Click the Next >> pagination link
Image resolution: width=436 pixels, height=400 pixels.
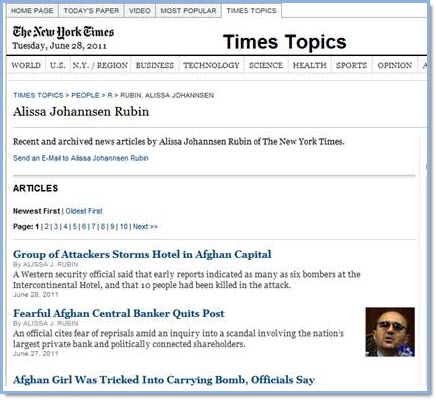[x=145, y=227]
